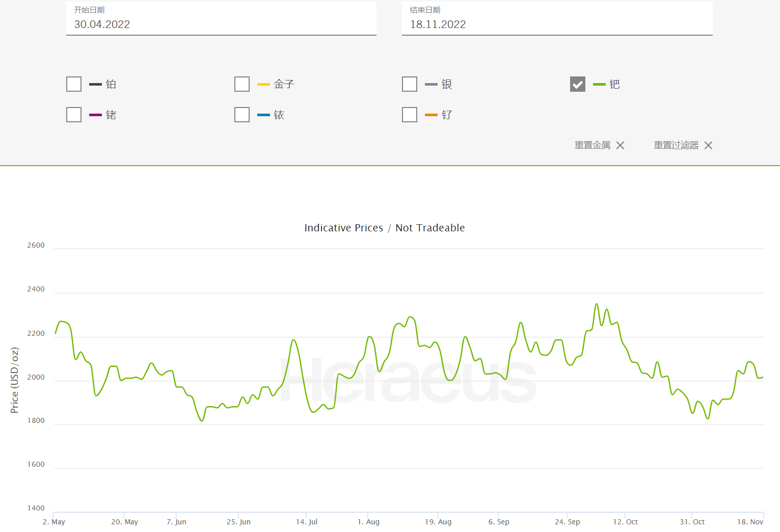Click the chart title Indicative Prices / Not Tradeable
This screenshot has height=532, width=780.
(385, 228)
